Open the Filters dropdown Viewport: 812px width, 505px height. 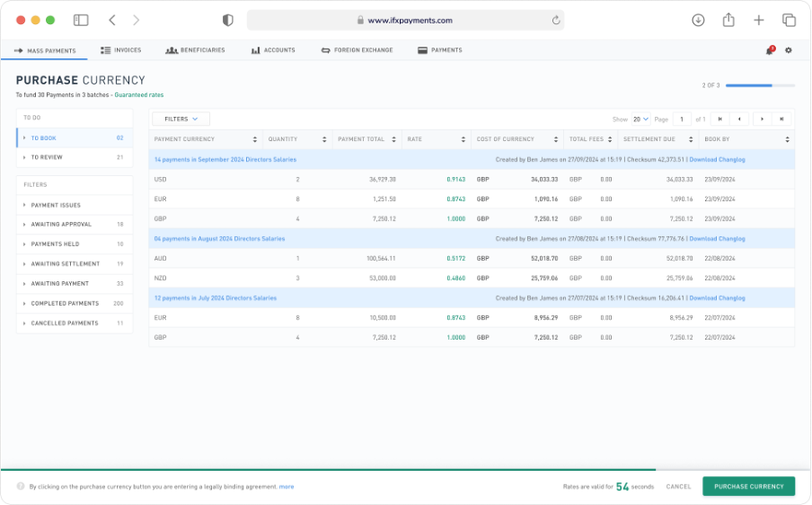click(181, 120)
